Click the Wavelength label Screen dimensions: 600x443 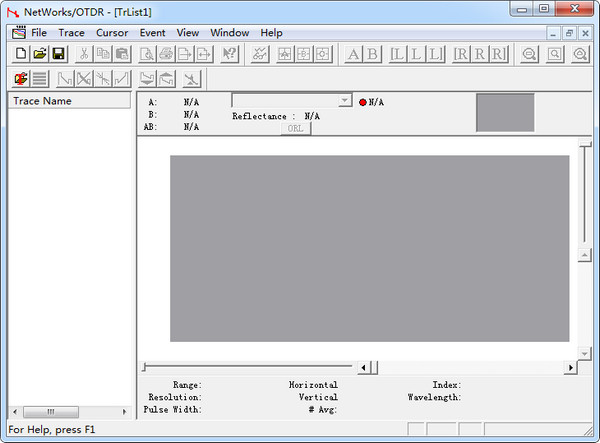click(434, 397)
